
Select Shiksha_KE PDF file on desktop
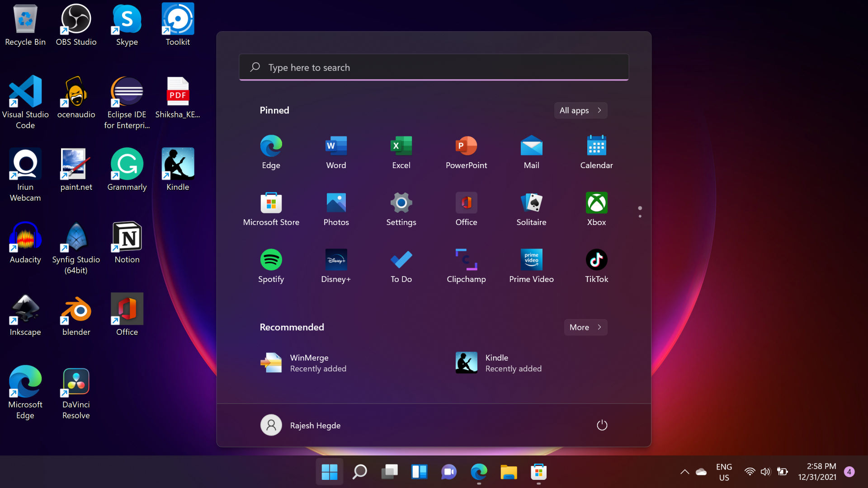pyautogui.click(x=178, y=98)
